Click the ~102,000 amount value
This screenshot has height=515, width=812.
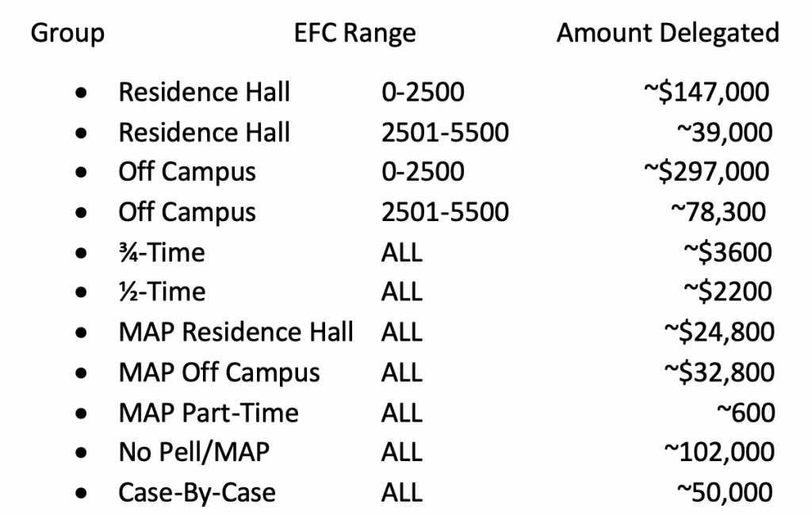pyautogui.click(x=719, y=452)
